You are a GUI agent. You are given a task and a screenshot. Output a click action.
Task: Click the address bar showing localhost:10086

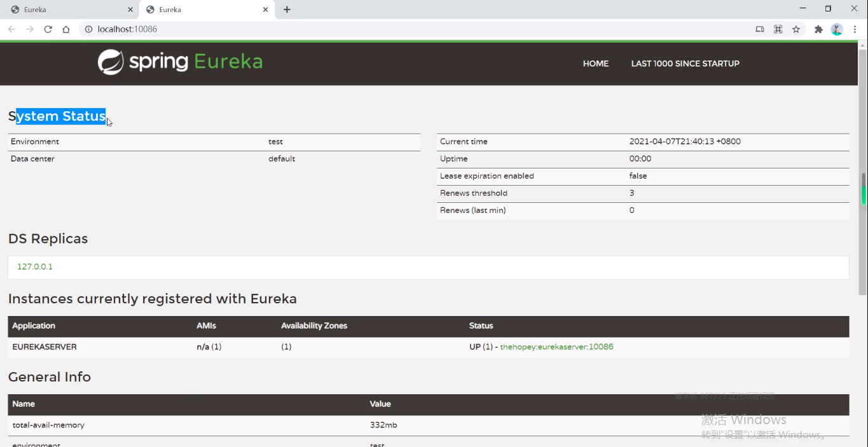(413, 29)
